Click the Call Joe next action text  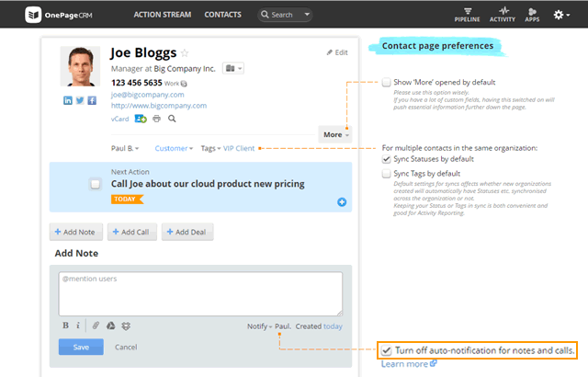[208, 184]
